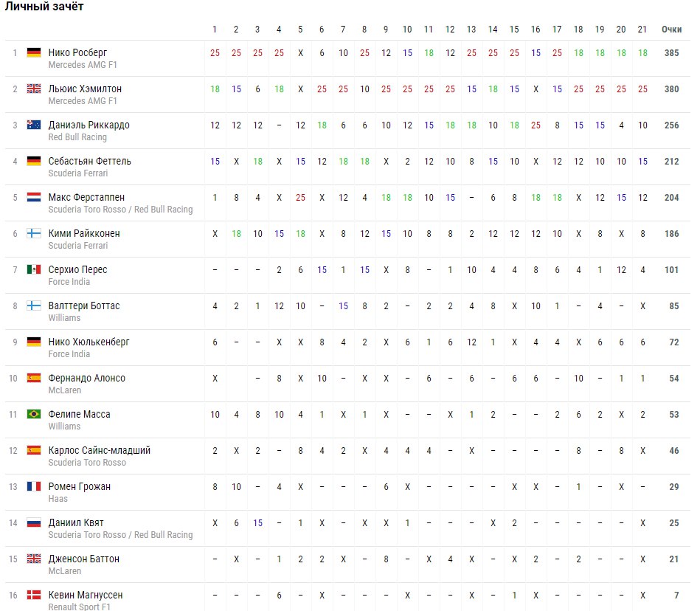The image size is (700, 611).
Task: Select race column header 1
Action: pyautogui.click(x=215, y=30)
